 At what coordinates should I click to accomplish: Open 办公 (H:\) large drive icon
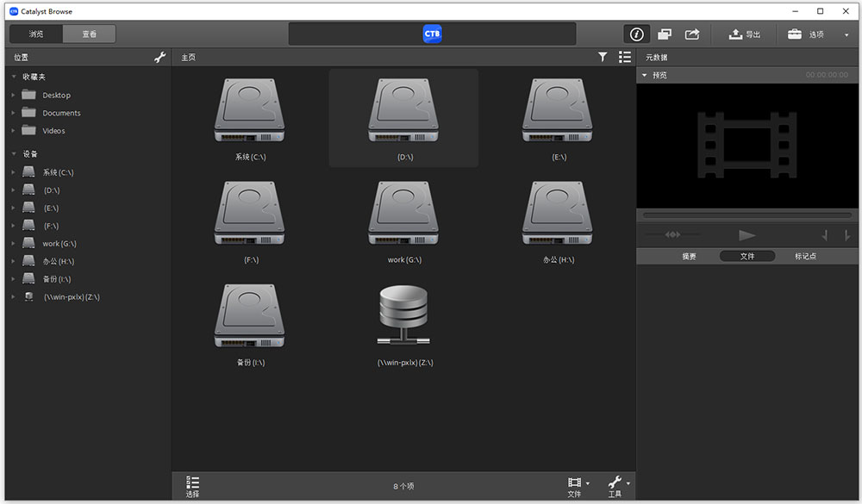pyautogui.click(x=558, y=214)
